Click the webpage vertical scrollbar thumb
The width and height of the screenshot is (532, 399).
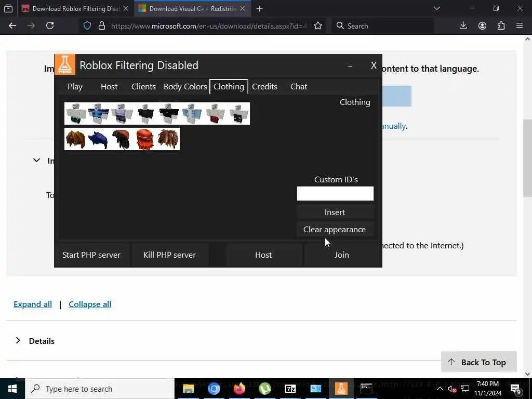pos(527,158)
